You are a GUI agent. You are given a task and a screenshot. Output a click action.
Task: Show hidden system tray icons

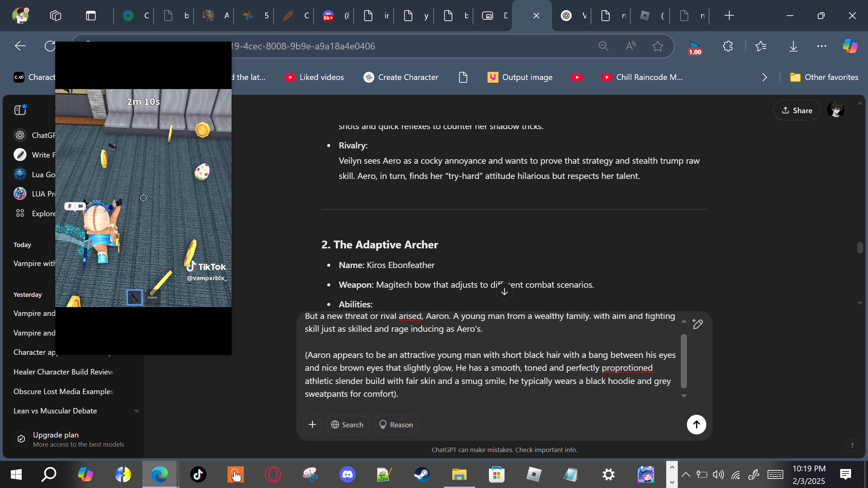[686, 474]
